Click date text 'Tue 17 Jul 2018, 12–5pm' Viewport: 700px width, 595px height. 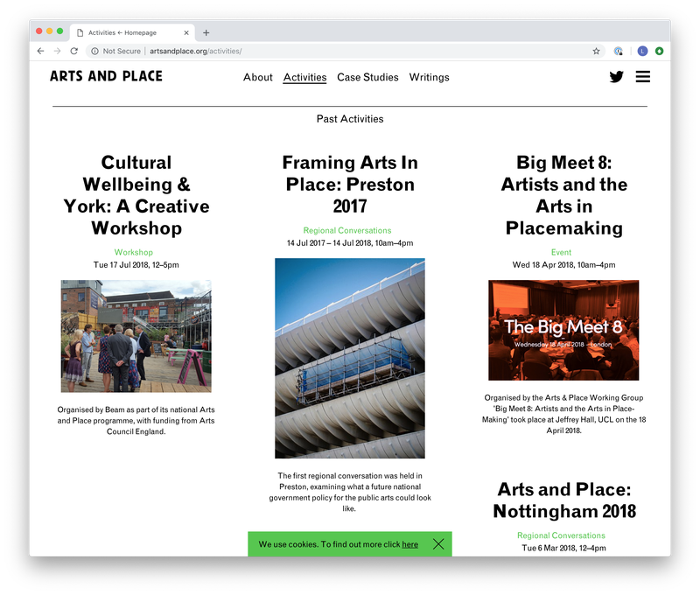136,265
